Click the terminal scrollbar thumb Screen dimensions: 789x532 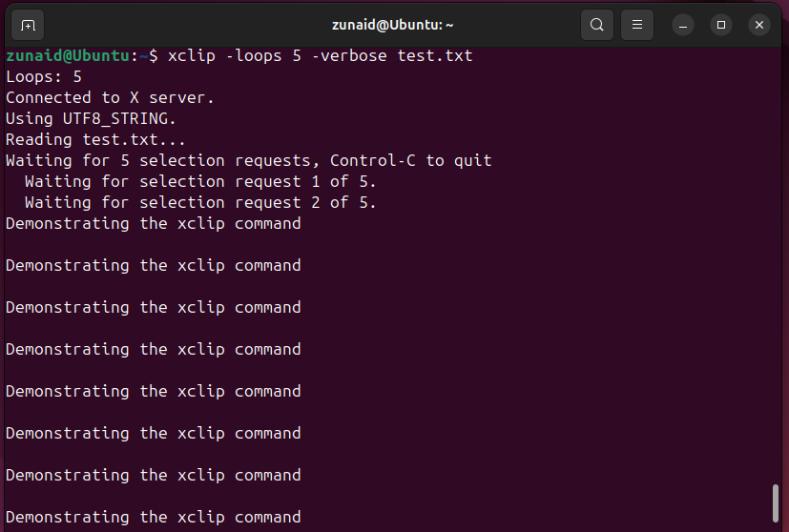click(x=777, y=505)
